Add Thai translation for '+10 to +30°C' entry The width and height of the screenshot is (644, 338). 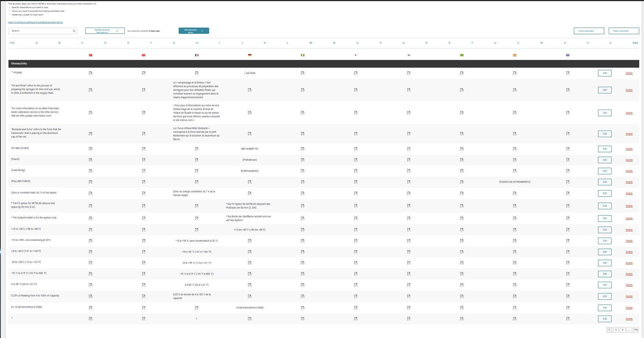tap(568, 230)
